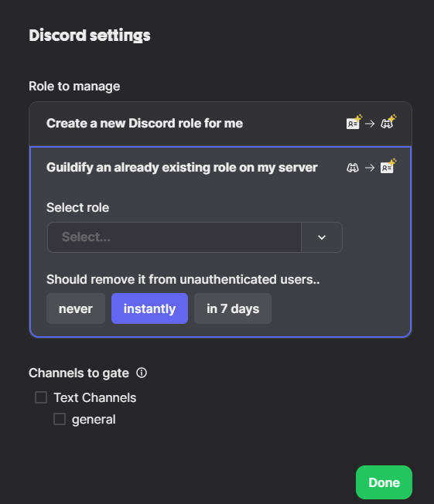Click the info icon beside Channels to gate
This screenshot has height=504, width=434.
pyautogui.click(x=142, y=373)
